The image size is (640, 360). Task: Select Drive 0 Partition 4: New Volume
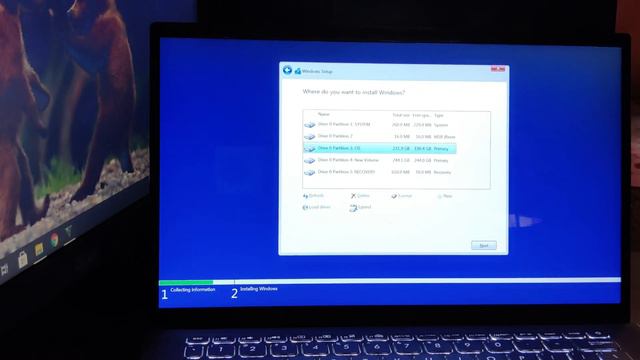pyautogui.click(x=380, y=160)
